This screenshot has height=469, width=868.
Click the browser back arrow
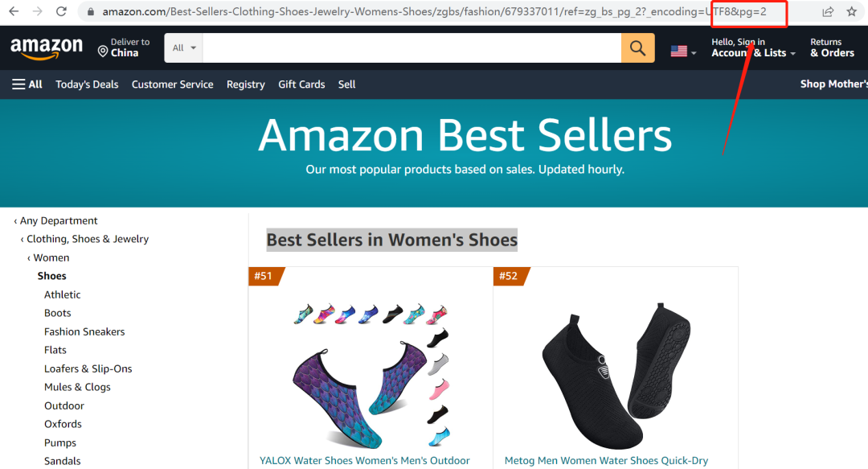14,12
